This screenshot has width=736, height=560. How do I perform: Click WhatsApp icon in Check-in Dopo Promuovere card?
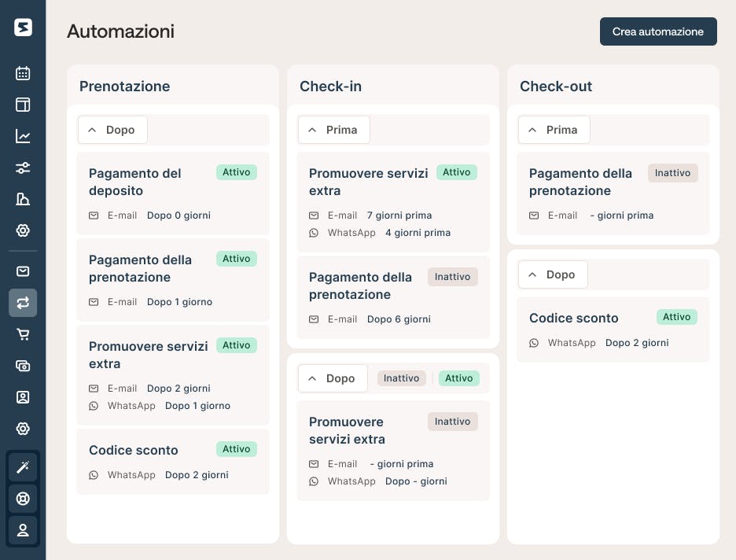click(314, 481)
